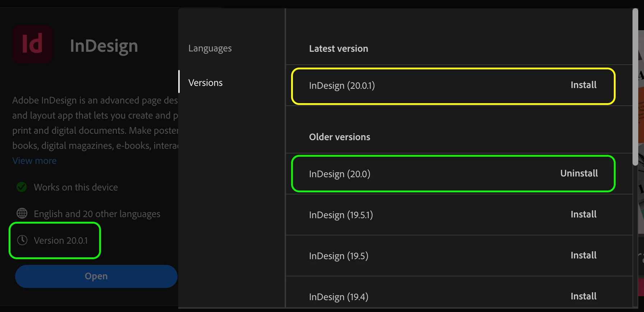Click the blue Open button
This screenshot has width=644, height=312.
coord(96,276)
